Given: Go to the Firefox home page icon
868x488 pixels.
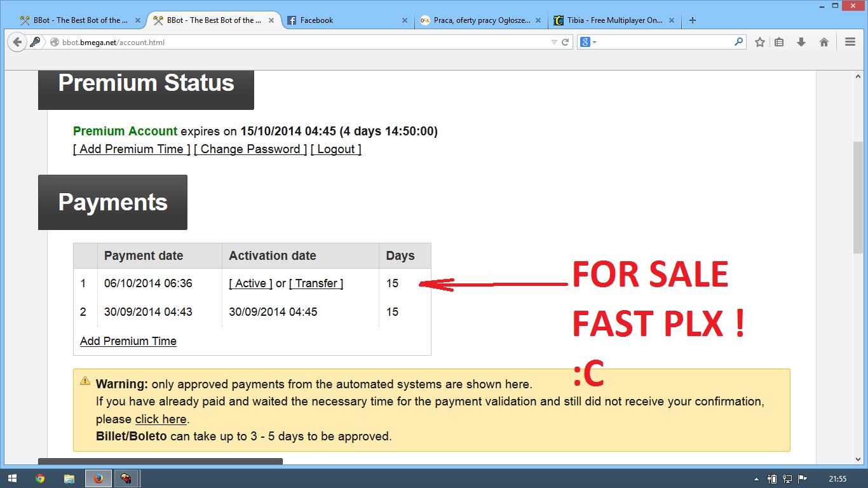Looking at the screenshot, I should (x=824, y=43).
